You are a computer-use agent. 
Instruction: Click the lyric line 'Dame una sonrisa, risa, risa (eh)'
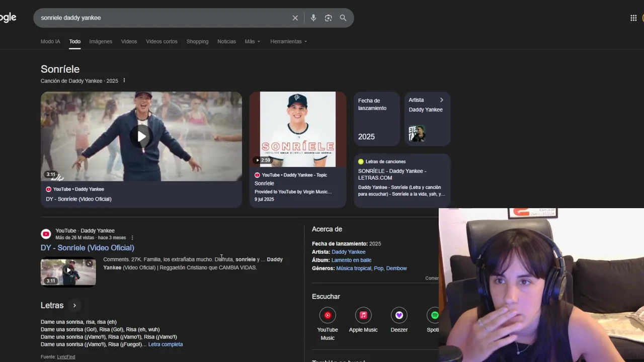[x=78, y=322]
